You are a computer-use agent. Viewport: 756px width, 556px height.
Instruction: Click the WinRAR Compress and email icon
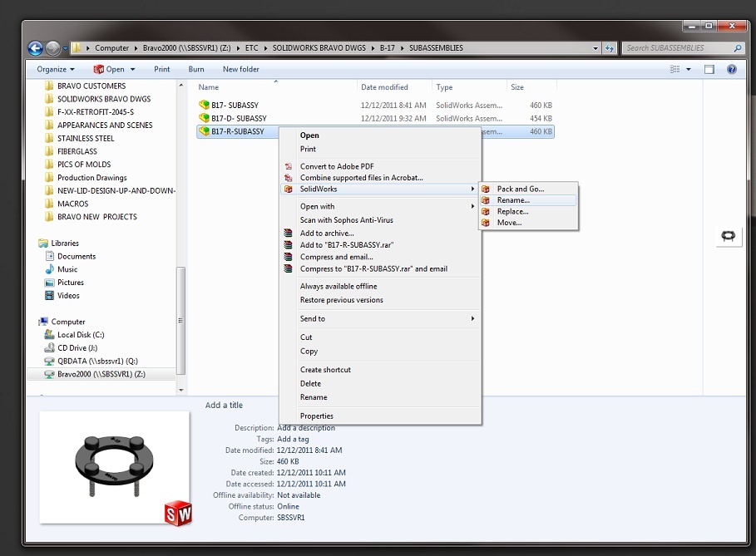(289, 257)
